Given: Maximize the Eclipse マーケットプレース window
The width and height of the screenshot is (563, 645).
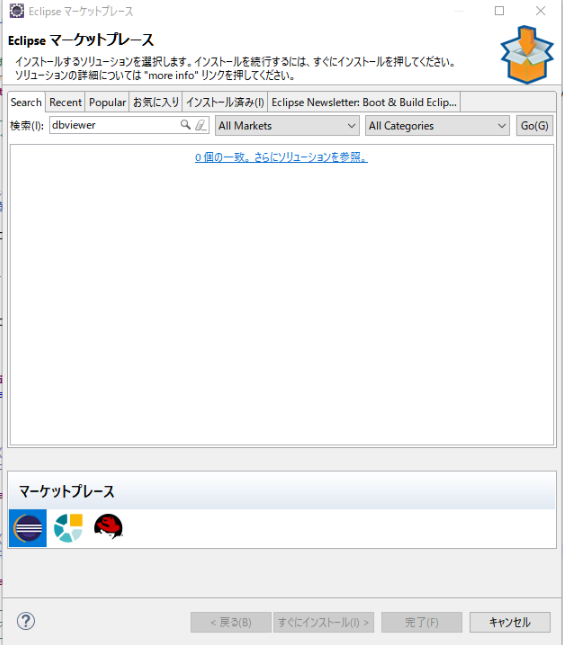Looking at the screenshot, I should 499,11.
